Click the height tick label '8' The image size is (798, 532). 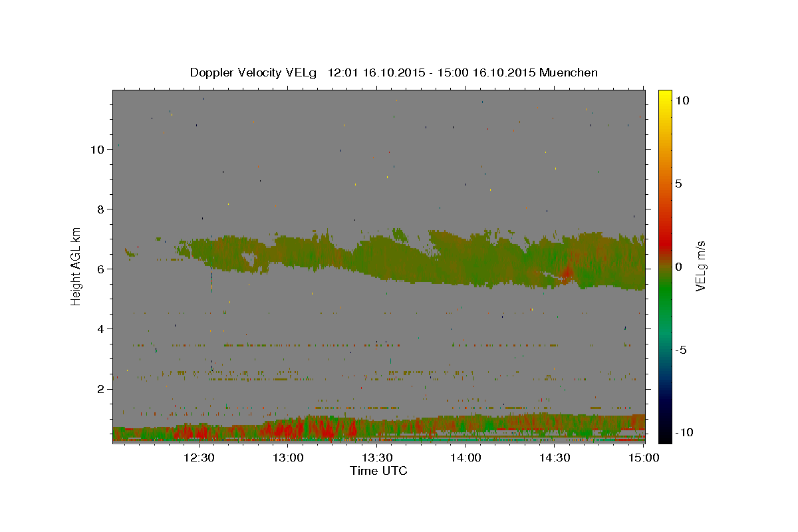101,209
